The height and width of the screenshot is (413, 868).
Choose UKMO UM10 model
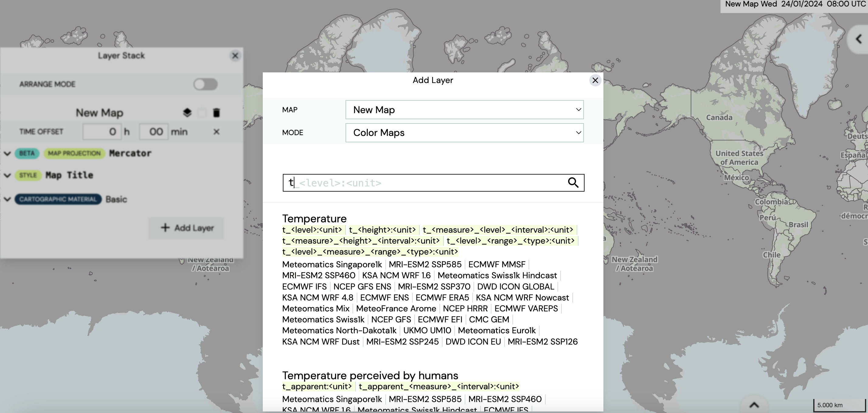pos(427,331)
